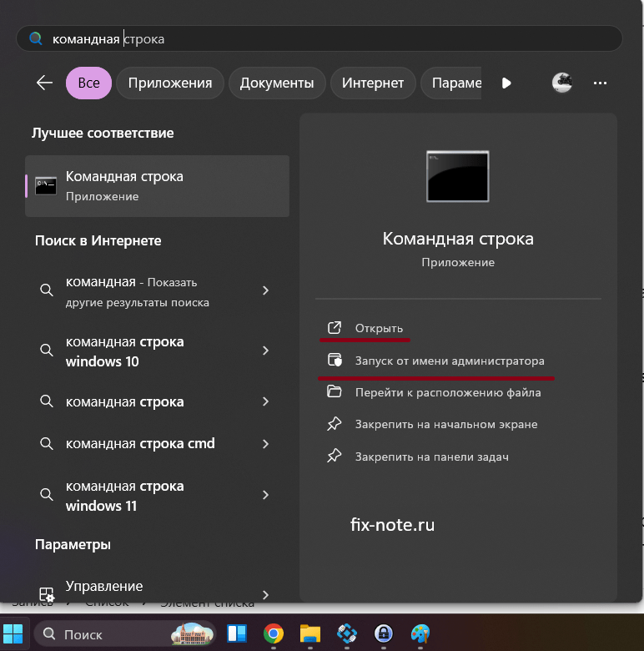The width and height of the screenshot is (644, 651).
Task: Expand the plain 'командная строка' web suggestion chevron
Action: coord(265,401)
